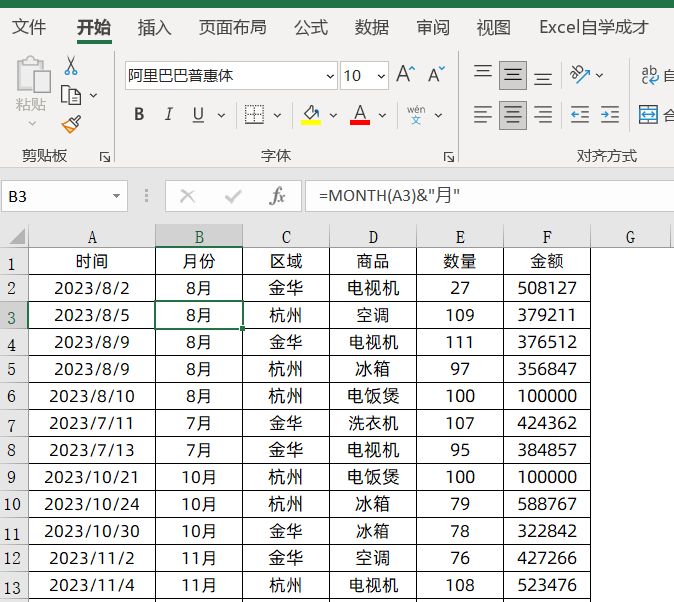Click the Select All corner triangle
Viewport: 674px width, 602px height.
point(16,236)
